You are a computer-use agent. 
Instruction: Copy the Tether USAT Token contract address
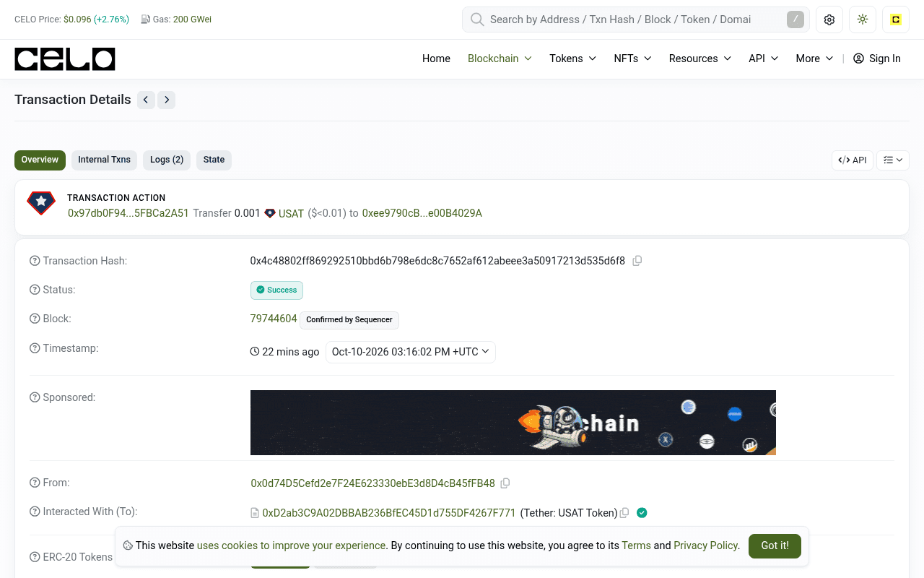pos(624,513)
